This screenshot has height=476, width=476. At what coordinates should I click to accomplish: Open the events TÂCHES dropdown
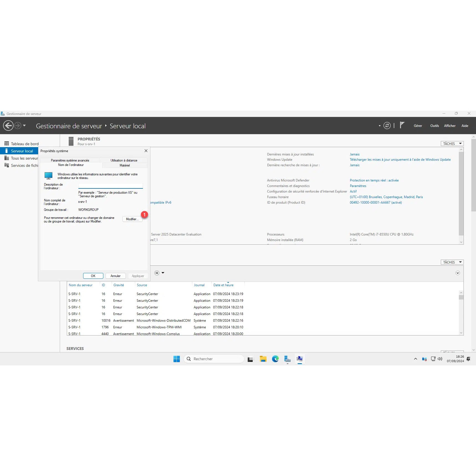452,262
